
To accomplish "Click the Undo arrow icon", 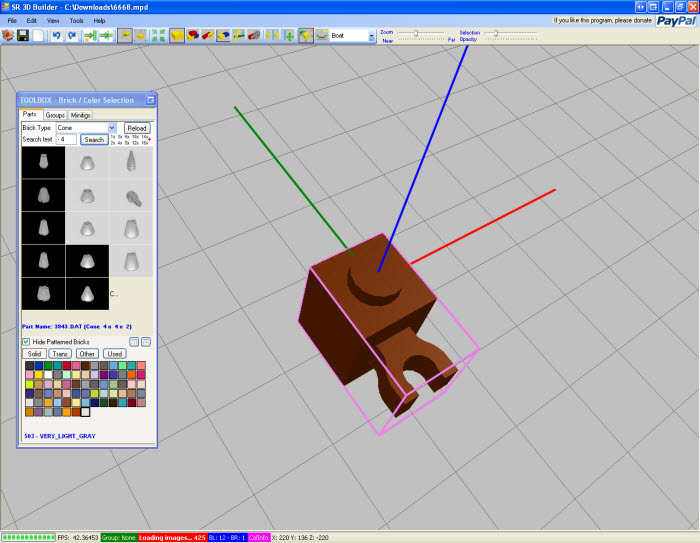I will tap(56, 36).
